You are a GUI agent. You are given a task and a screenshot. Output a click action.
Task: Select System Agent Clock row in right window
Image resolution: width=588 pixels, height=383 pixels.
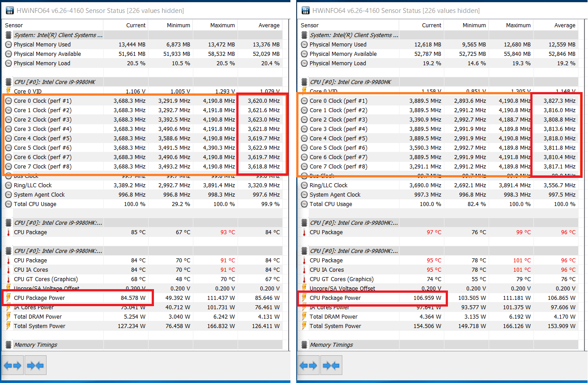pos(438,195)
